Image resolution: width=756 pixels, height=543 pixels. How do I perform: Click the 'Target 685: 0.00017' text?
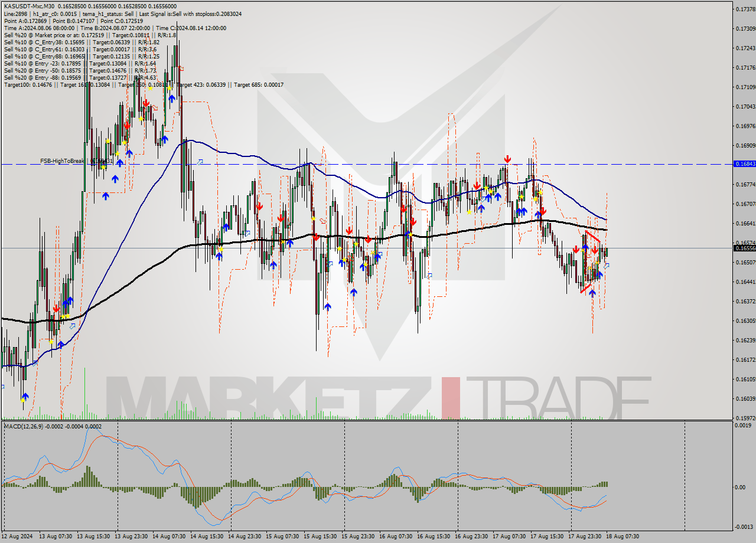coord(259,84)
